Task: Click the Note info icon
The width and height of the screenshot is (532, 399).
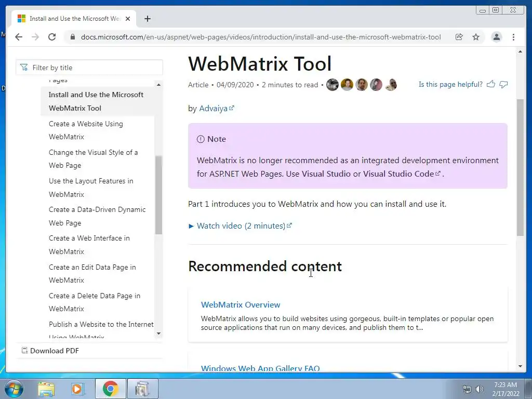Action: pos(201,139)
